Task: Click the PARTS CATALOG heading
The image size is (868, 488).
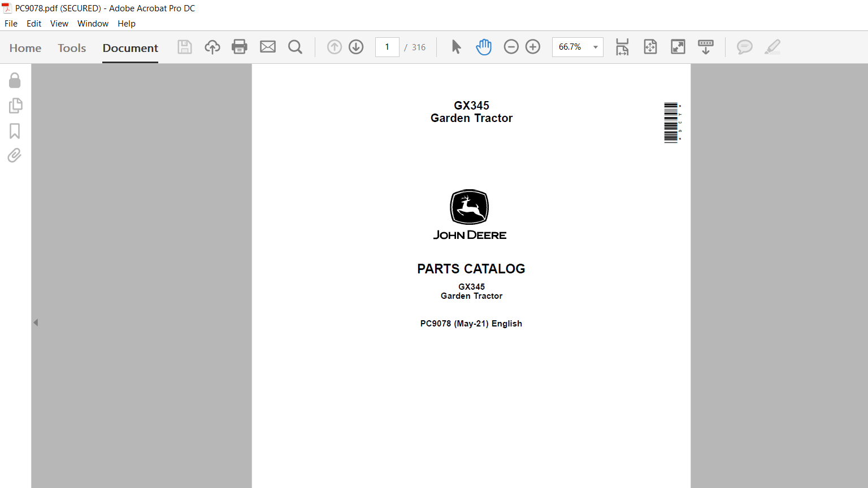Action: coord(471,269)
